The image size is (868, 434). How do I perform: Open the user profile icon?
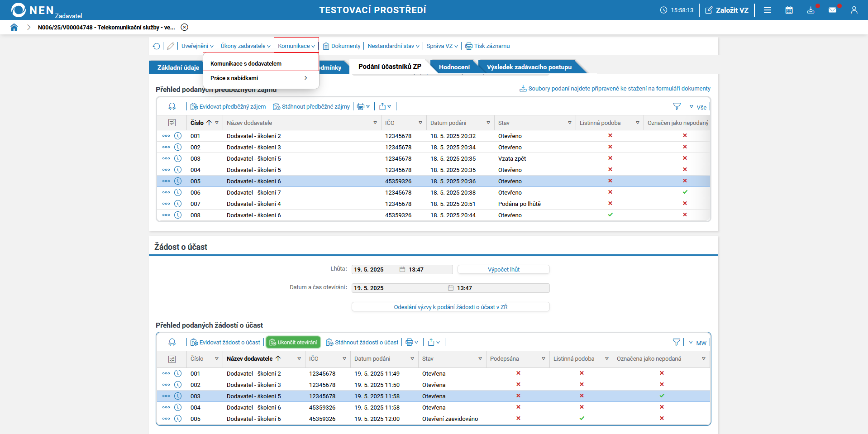854,10
